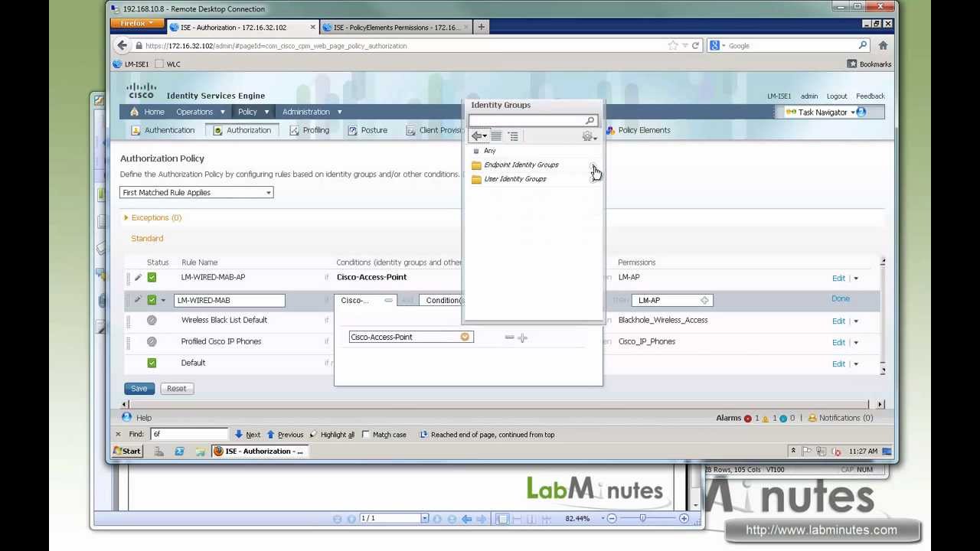Open the Operations menu
Image resolution: width=980 pixels, height=551 pixels.
coord(201,112)
